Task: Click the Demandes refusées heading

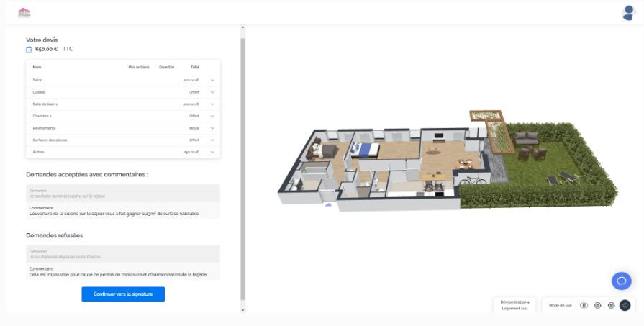Action: pos(54,235)
